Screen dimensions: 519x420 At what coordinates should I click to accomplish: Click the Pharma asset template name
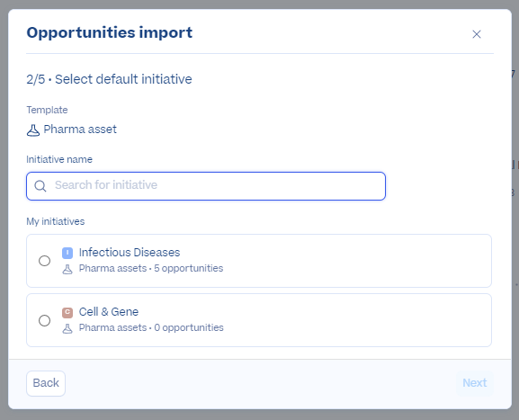[80, 130]
